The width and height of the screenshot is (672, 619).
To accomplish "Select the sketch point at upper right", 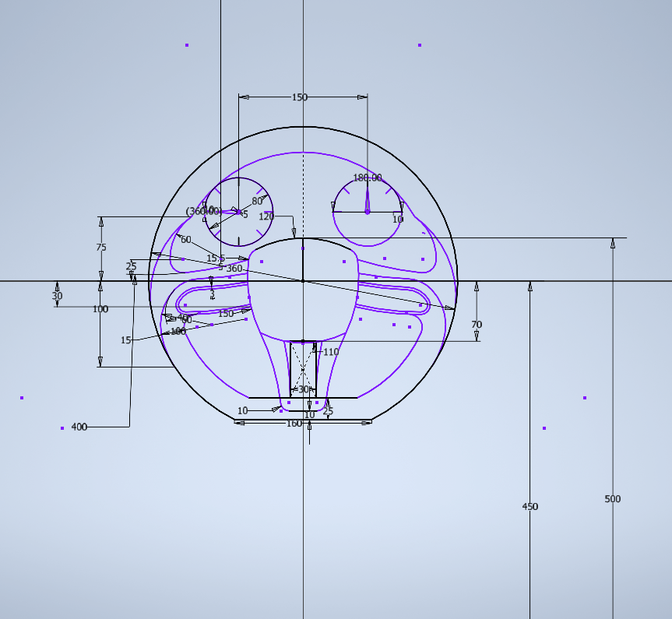I will (420, 45).
